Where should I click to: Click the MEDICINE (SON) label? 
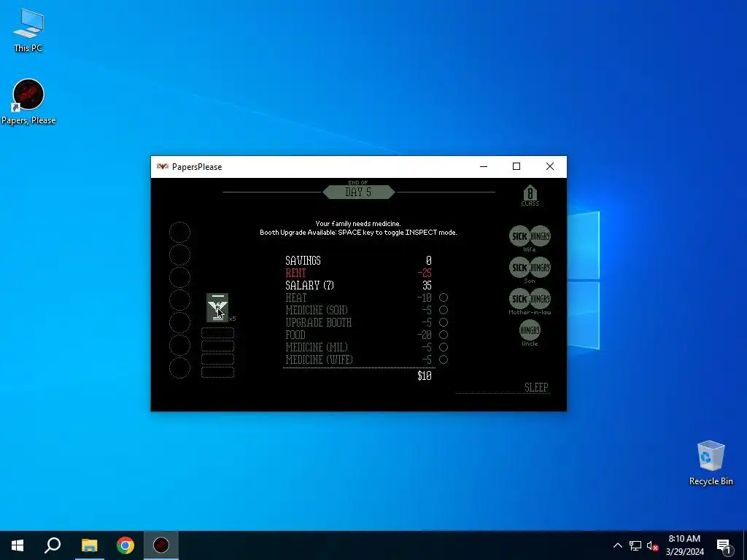[x=317, y=310]
